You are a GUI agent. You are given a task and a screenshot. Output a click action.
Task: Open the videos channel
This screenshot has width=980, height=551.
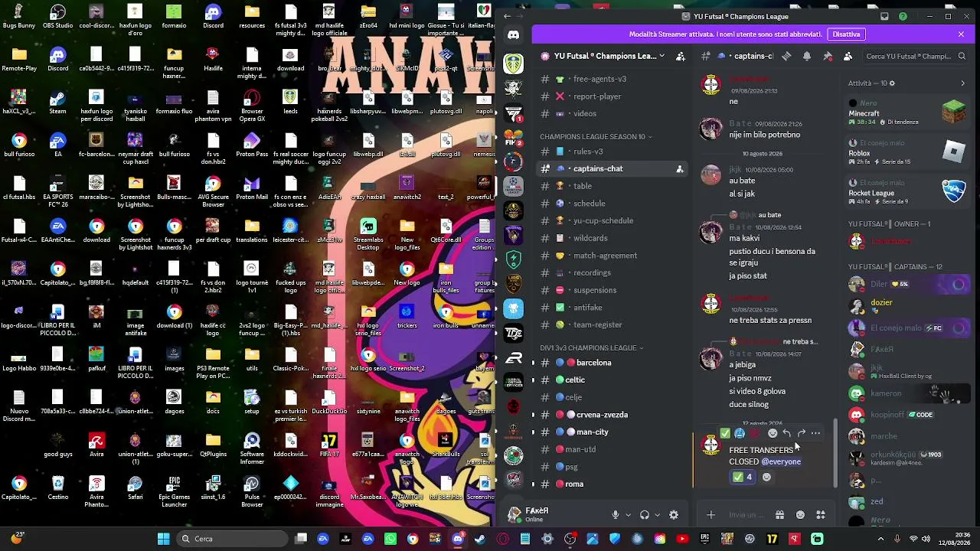[x=611, y=113]
